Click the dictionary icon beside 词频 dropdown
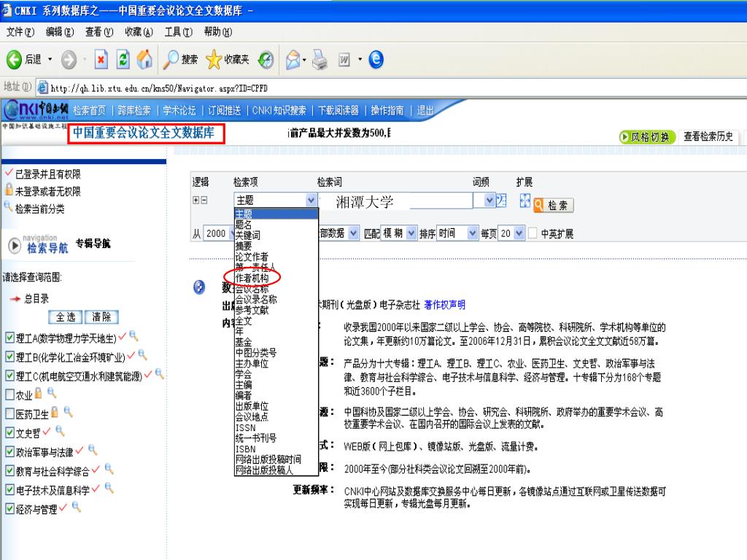 (x=501, y=201)
